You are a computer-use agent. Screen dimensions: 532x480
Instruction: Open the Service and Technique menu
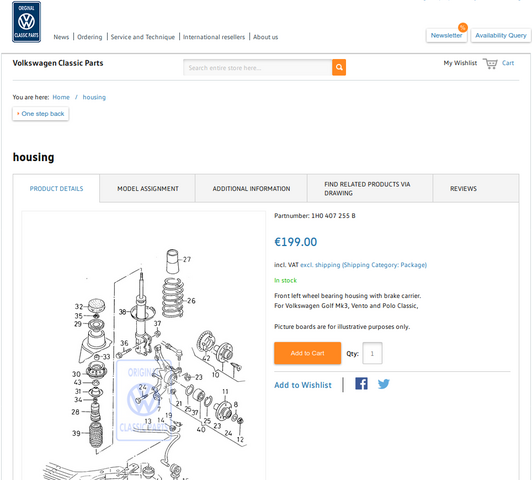tap(142, 37)
